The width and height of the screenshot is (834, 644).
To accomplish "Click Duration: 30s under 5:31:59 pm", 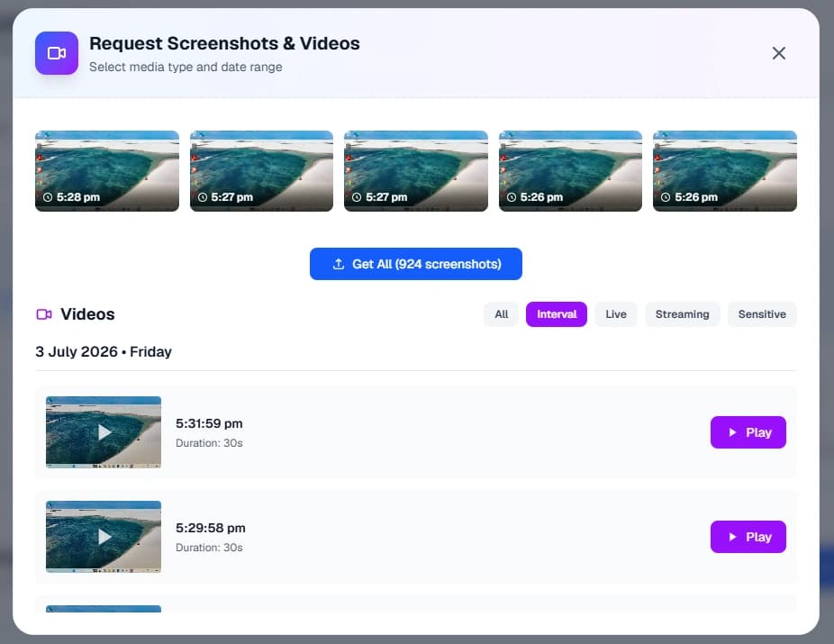I will 209,443.
